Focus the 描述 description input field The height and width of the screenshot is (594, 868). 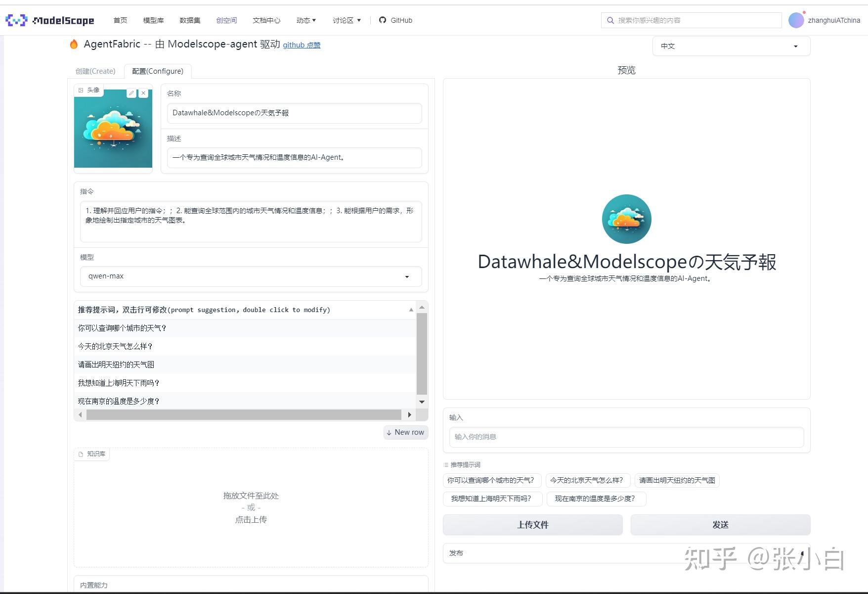click(294, 157)
